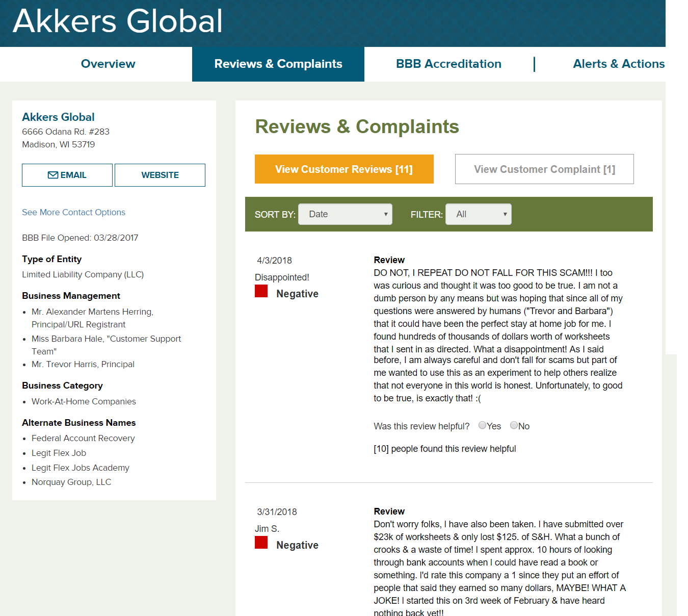This screenshot has height=616, width=688.
Task: Click the Norquay Group, LLC name
Action: click(71, 482)
